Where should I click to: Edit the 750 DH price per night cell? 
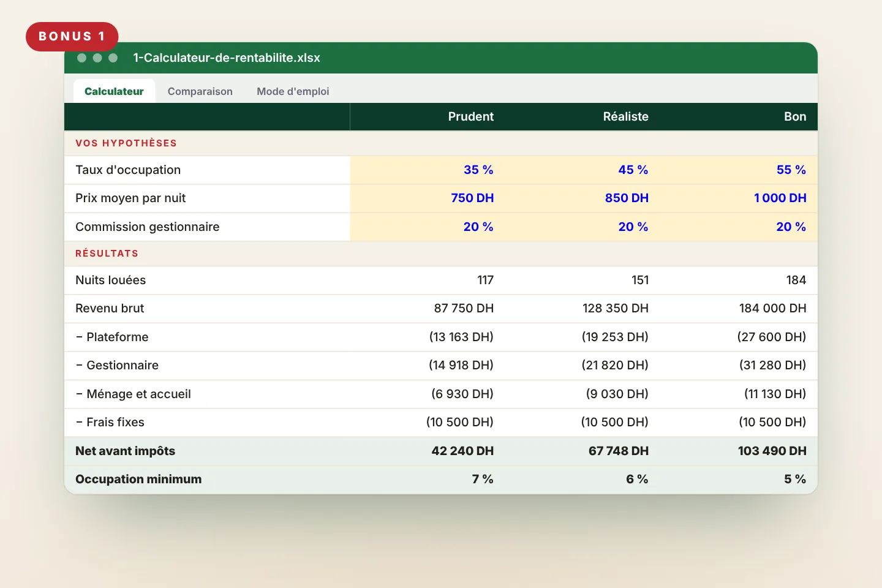click(x=428, y=198)
